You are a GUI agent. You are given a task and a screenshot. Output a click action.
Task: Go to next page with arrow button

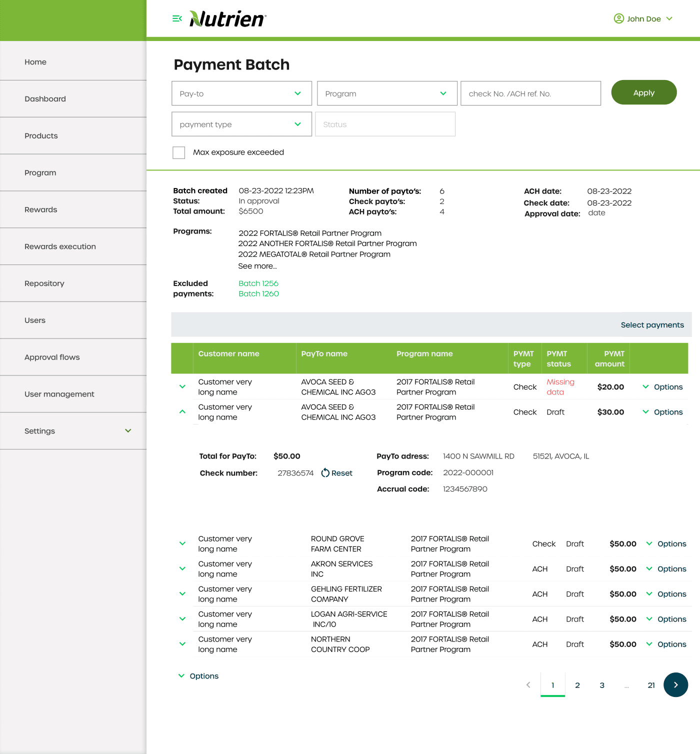click(675, 685)
